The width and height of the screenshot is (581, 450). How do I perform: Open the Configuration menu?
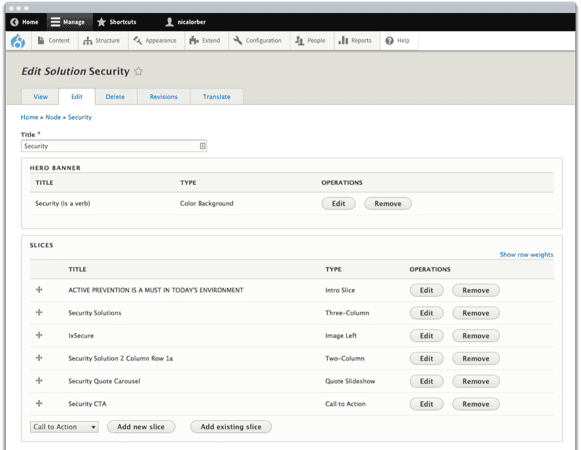pos(258,40)
